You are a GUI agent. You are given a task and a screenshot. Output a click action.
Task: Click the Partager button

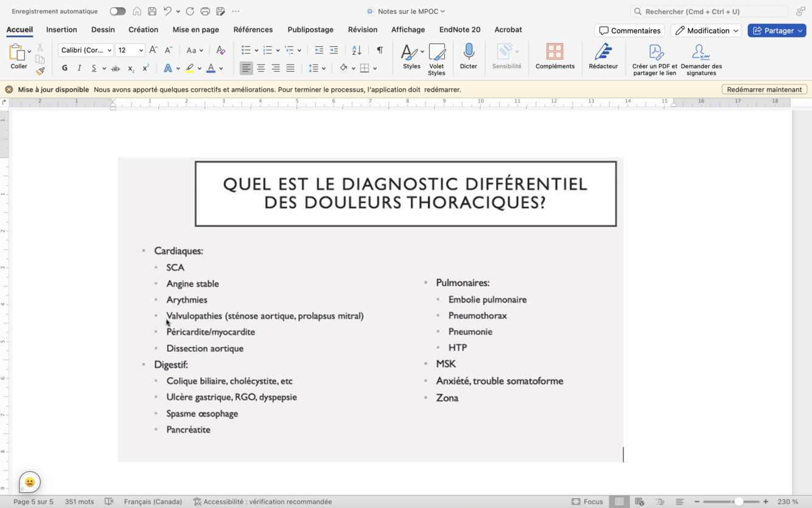tap(777, 30)
